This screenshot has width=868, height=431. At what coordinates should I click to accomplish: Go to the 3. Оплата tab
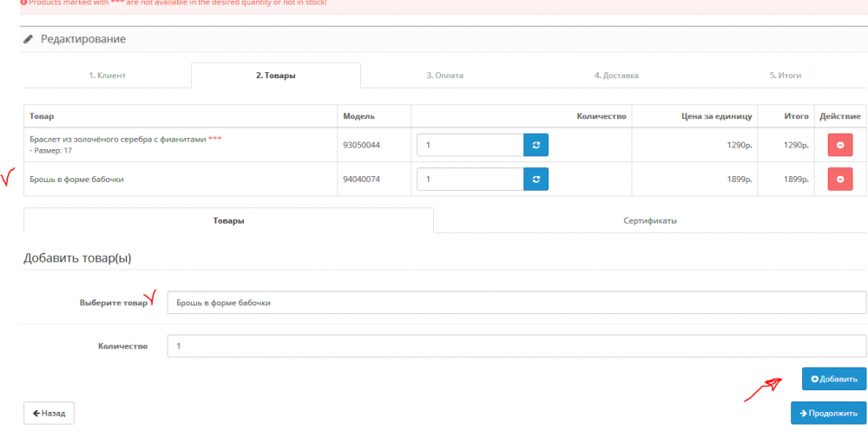coord(444,75)
